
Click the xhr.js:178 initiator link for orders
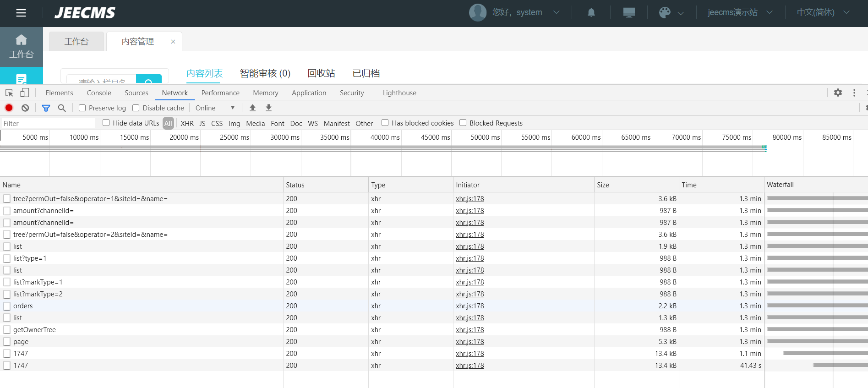pyautogui.click(x=469, y=306)
